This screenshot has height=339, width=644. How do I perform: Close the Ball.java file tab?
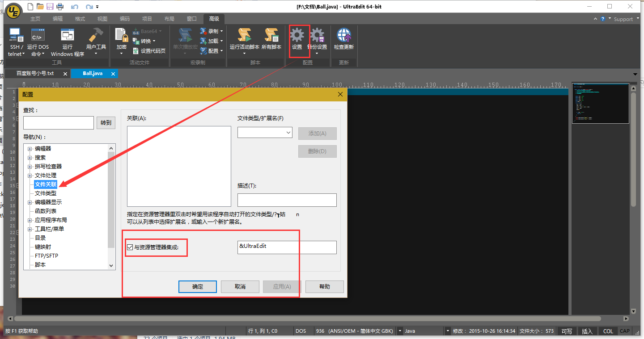(x=113, y=74)
